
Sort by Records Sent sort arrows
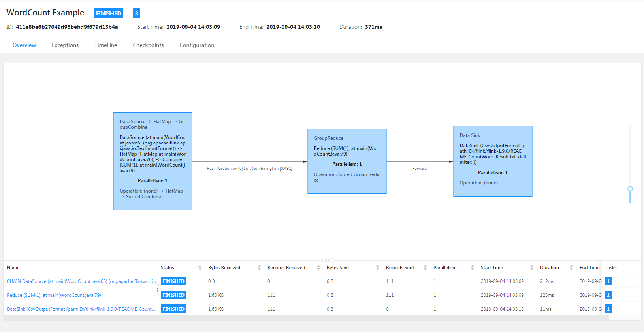point(425,268)
